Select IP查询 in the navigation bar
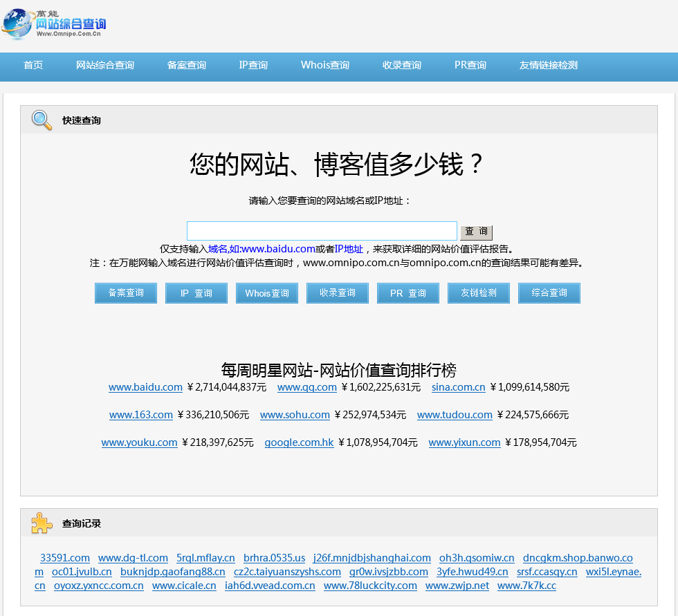678x616 pixels. [253, 65]
